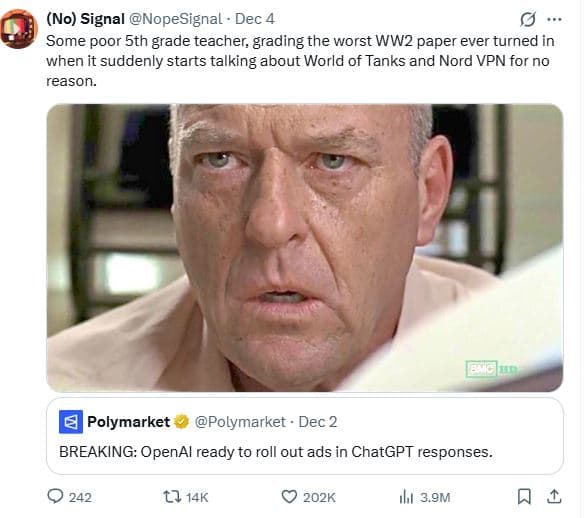The image size is (585, 518).
Task: Open the Polymarket account name
Action: 129,422
